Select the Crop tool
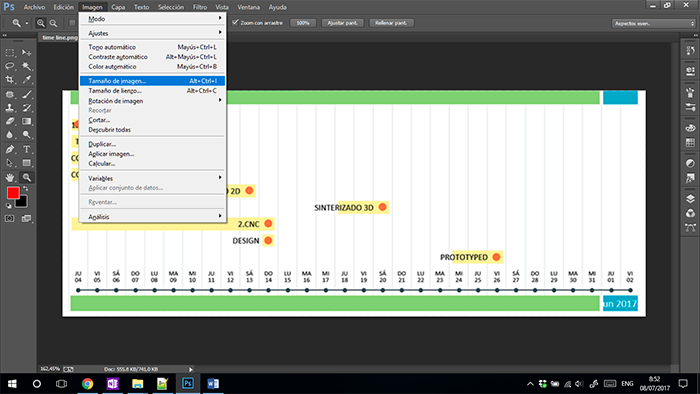 coord(9,80)
